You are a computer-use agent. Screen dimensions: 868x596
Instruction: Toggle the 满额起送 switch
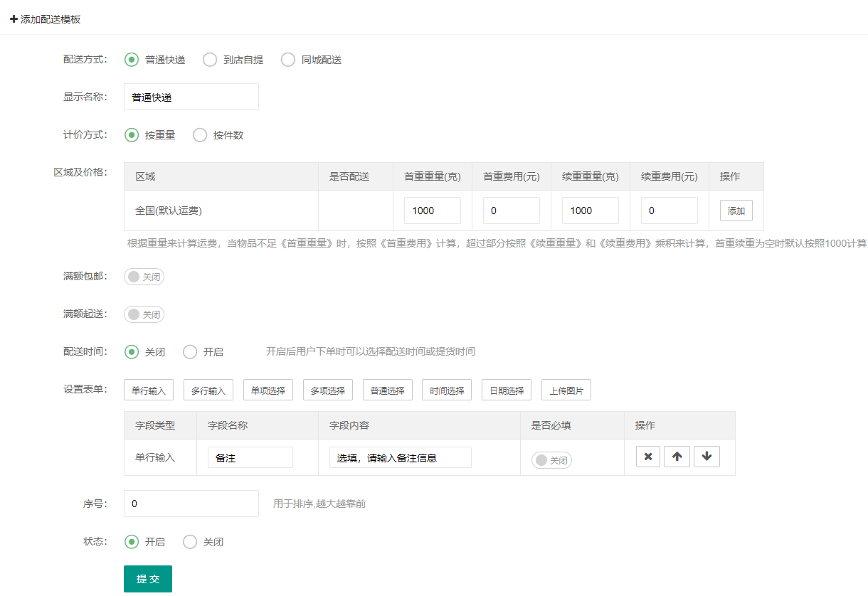tap(144, 314)
